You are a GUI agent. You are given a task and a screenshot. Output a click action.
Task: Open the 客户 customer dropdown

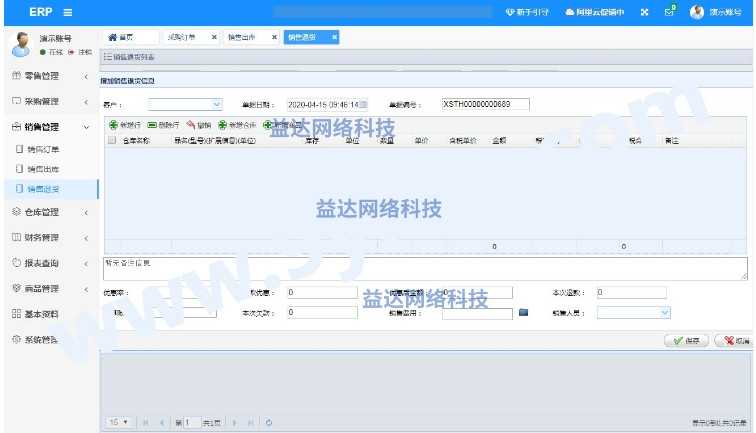[185, 104]
